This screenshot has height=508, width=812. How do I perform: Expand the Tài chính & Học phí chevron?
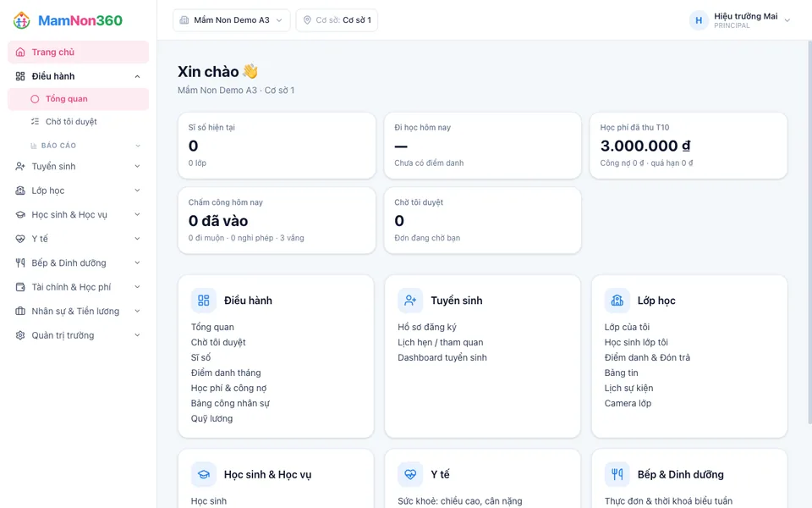(137, 287)
